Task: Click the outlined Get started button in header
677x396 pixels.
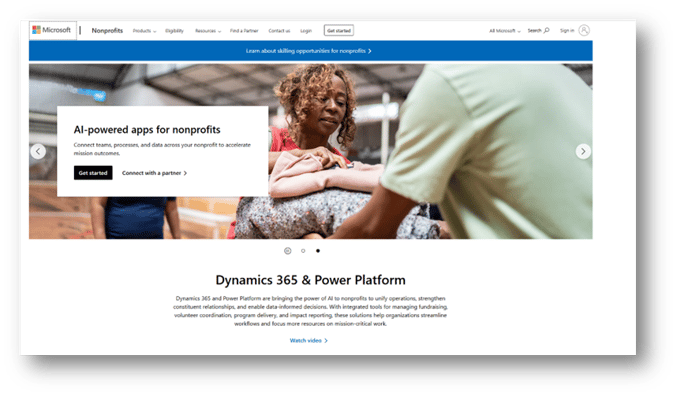Action: tap(339, 31)
